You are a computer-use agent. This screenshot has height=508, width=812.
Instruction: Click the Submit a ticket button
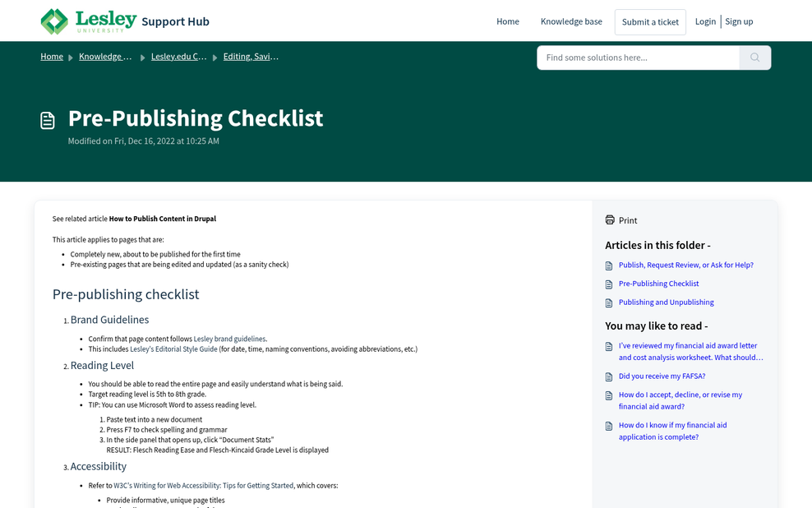coord(650,21)
